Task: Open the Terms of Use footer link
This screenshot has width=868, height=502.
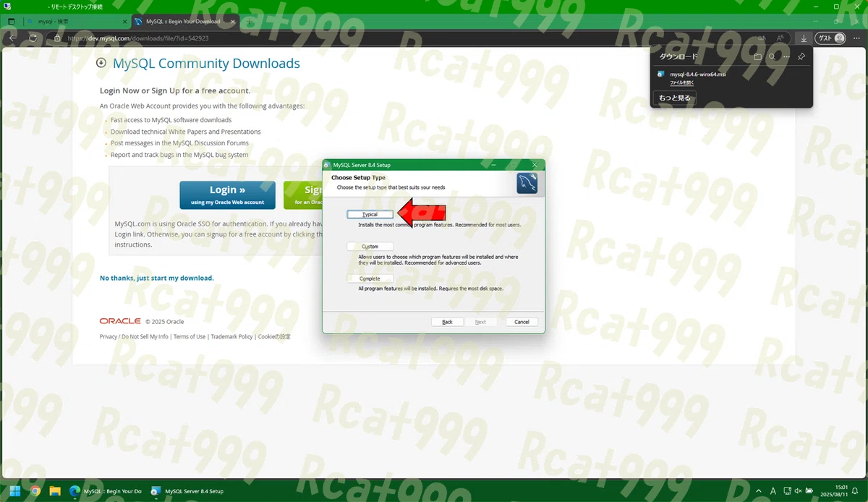Action: 190,336
